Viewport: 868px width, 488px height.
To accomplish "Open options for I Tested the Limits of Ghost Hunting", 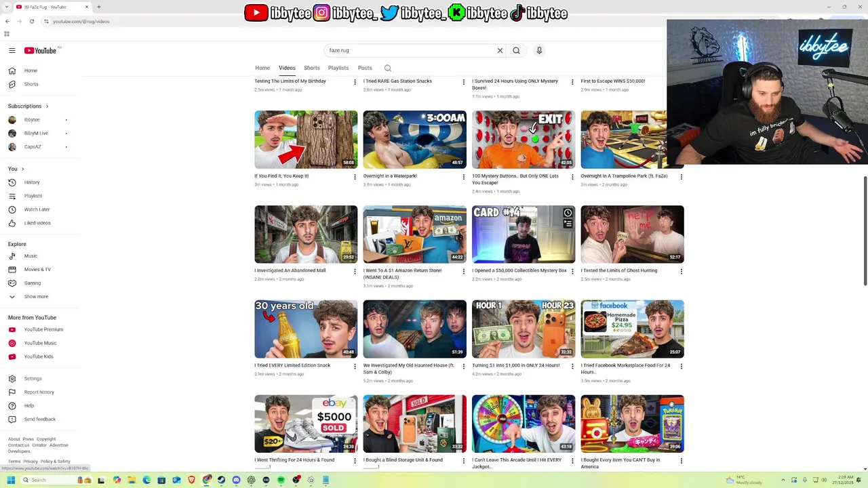I will point(681,272).
